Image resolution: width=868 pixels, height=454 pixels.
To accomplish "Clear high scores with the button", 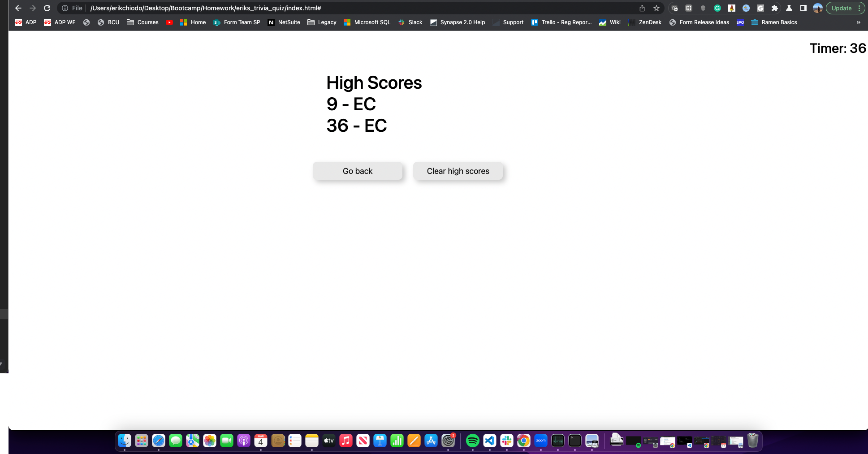I will coord(458,171).
